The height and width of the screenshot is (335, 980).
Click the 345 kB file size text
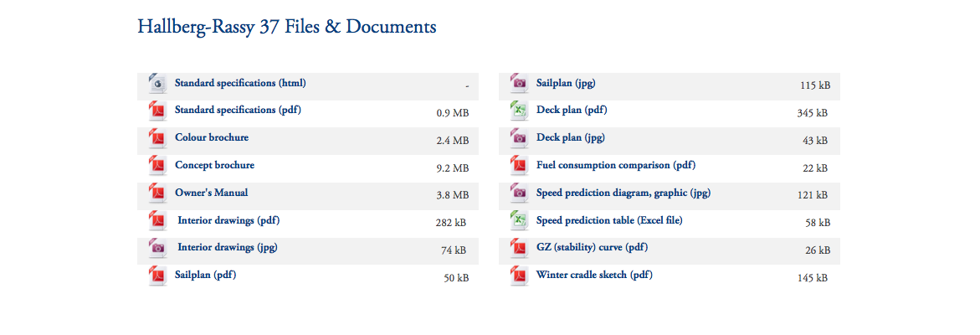coord(813,113)
